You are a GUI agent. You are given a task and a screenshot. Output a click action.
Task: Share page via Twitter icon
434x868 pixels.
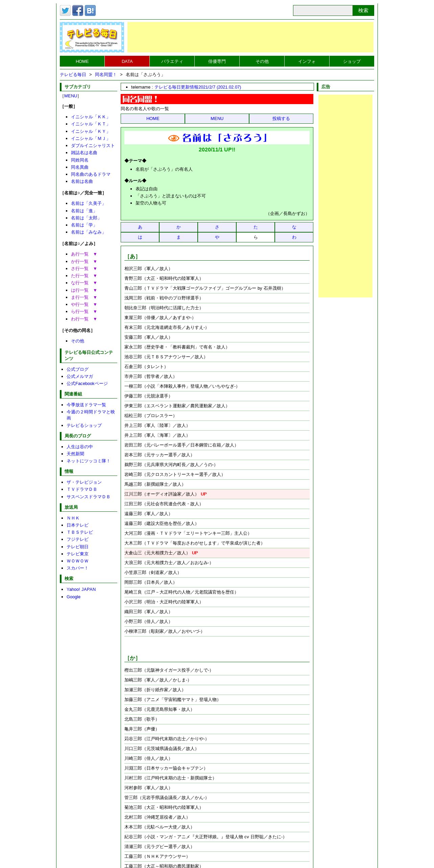pyautogui.click(x=65, y=10)
